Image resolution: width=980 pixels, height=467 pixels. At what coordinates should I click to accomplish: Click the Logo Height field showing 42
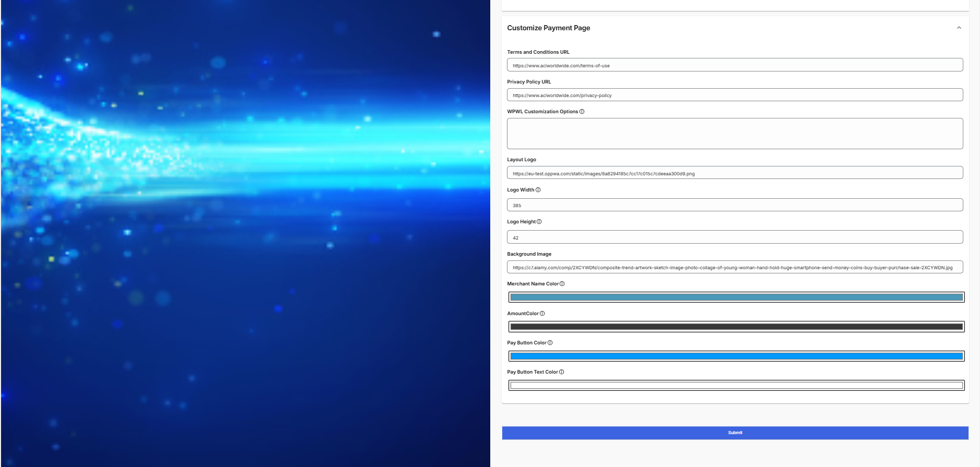tap(735, 237)
